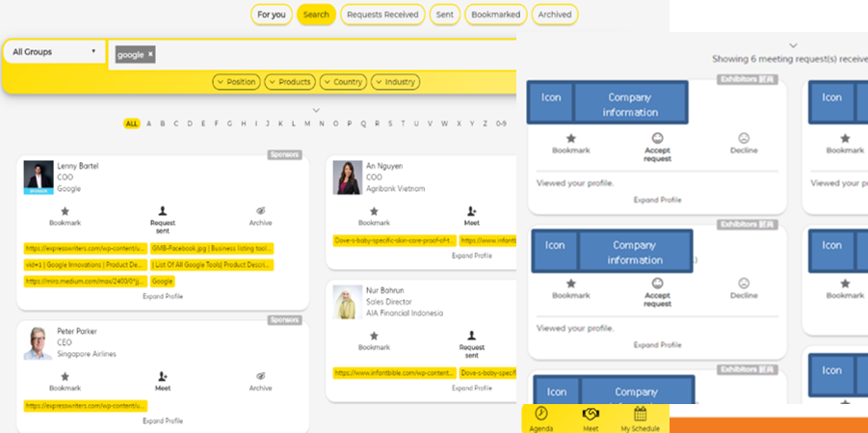Expand the Position filter
This screenshot has height=433, width=868.
[x=236, y=82]
